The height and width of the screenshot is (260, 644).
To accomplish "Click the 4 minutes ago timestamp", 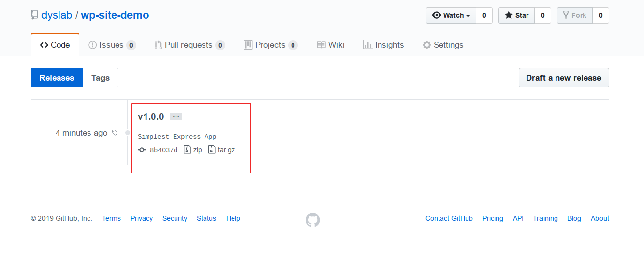I will click(x=81, y=133).
